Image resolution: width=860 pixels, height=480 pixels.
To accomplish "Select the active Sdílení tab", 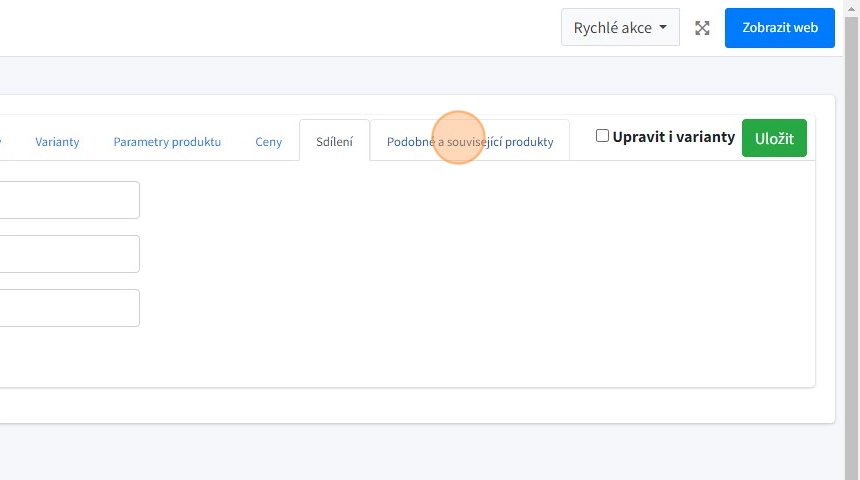I will [334, 142].
